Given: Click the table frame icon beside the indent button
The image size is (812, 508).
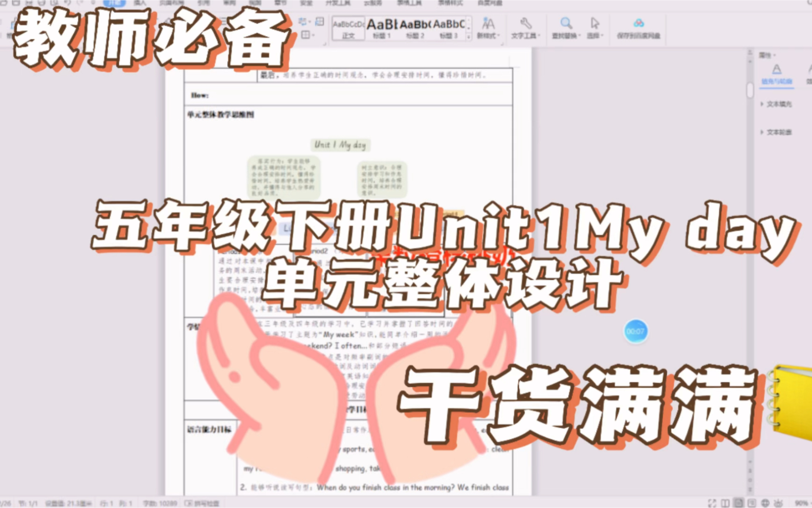Looking at the screenshot, I should point(320,21).
